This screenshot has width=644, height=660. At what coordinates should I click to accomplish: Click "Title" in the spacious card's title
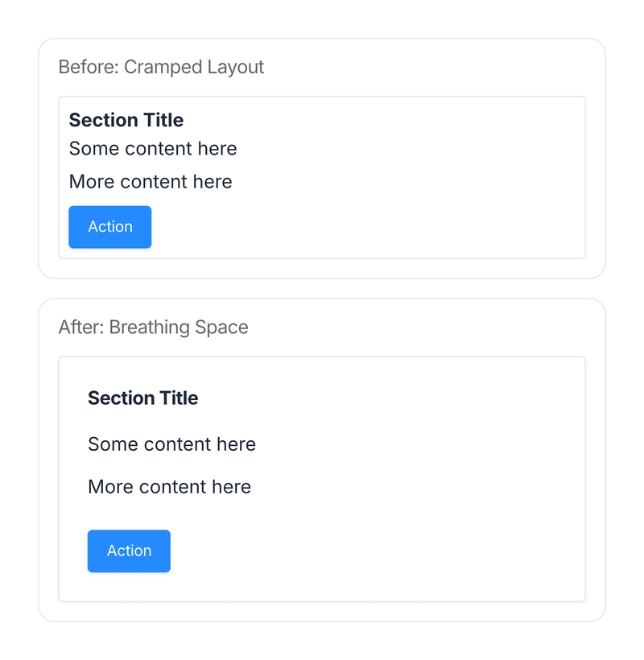pyautogui.click(x=180, y=398)
